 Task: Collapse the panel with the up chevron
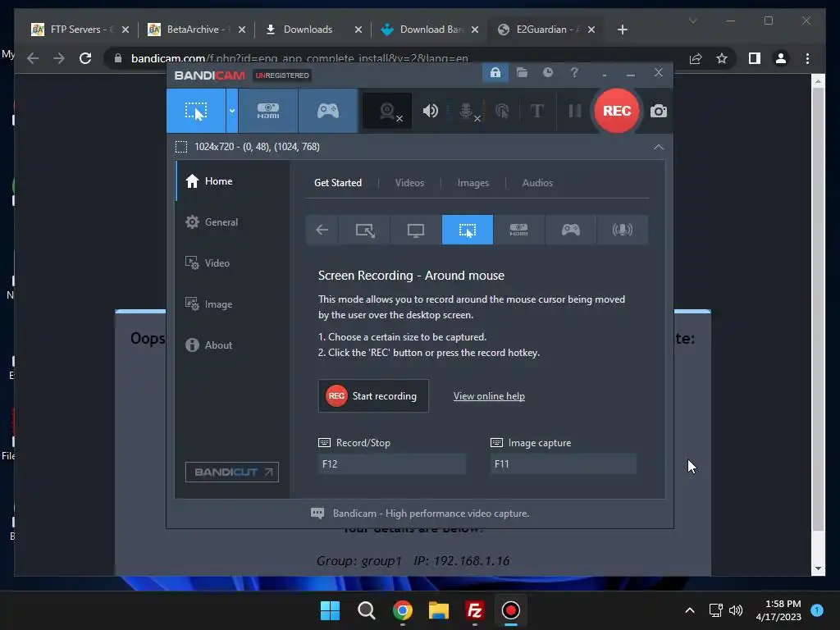(659, 147)
